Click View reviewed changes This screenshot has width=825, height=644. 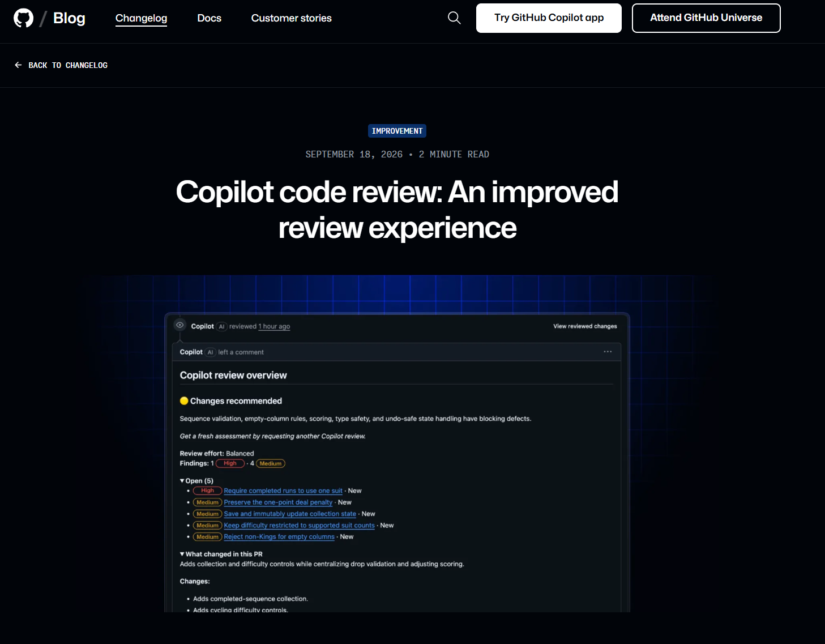(585, 326)
